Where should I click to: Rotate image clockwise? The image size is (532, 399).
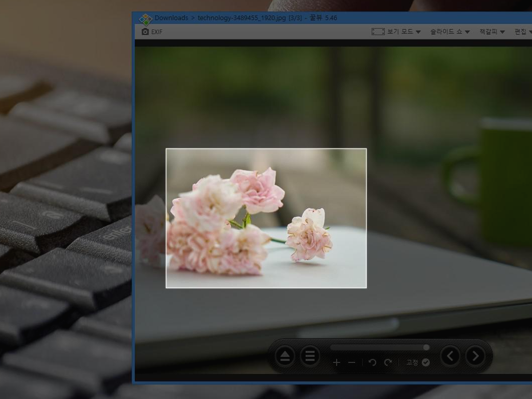pyautogui.click(x=388, y=363)
